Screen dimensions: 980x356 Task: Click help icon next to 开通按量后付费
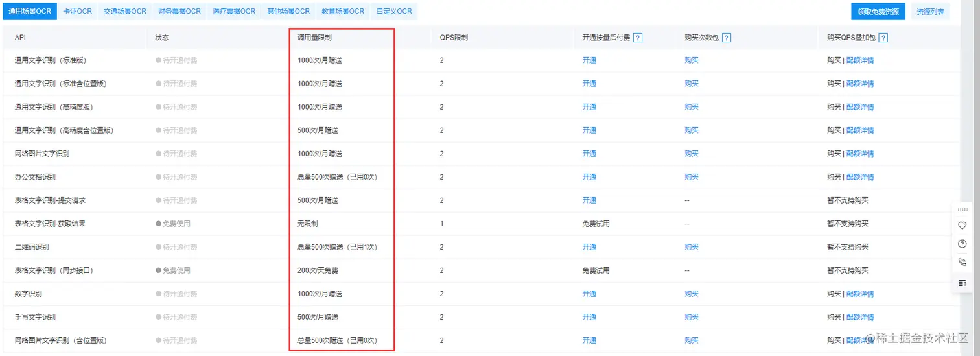[x=638, y=38]
